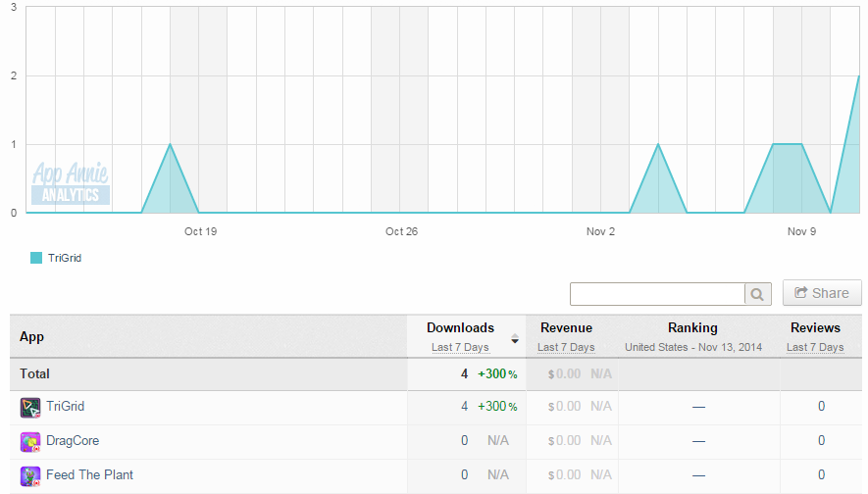Open the TriGrid app icon
This screenshot has width=868, height=494.
click(30, 407)
